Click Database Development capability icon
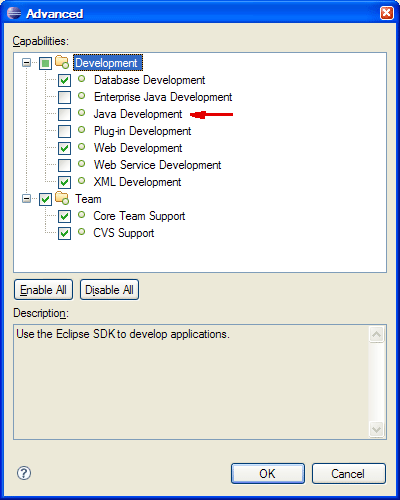Viewport: 400px width, 500px height. coord(81,79)
